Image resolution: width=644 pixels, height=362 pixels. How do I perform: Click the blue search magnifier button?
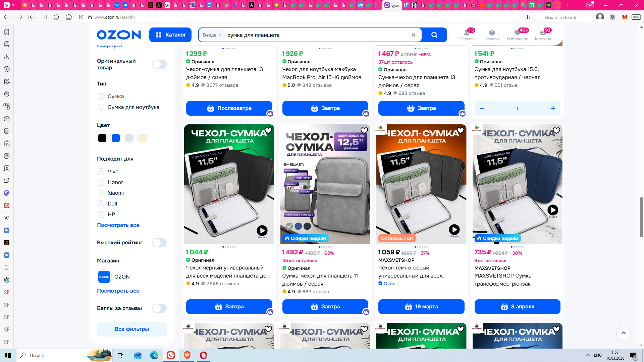click(x=434, y=35)
